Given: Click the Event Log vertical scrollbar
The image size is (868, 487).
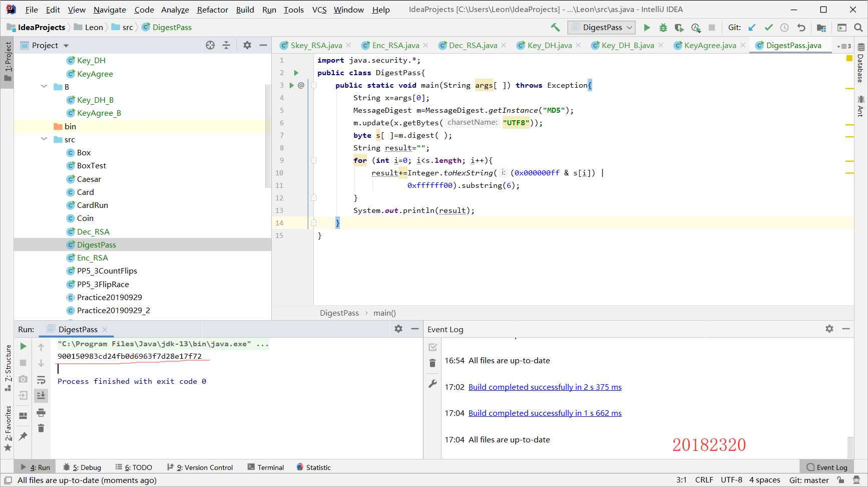Looking at the screenshot, I should (x=850, y=446).
